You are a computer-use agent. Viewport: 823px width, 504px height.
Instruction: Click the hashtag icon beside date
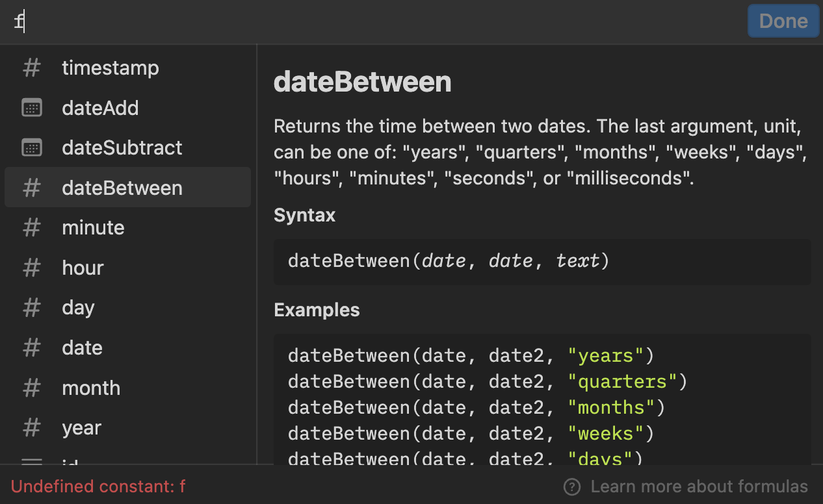coord(32,347)
